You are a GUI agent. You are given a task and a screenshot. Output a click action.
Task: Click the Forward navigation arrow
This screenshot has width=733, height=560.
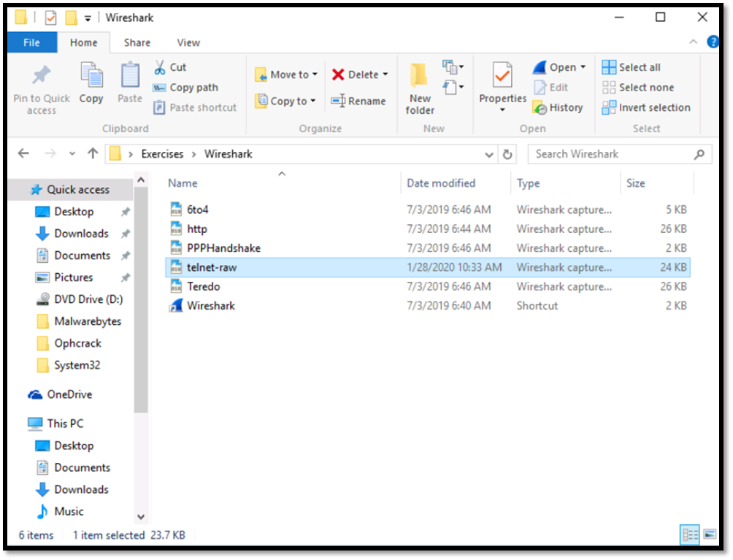point(50,153)
